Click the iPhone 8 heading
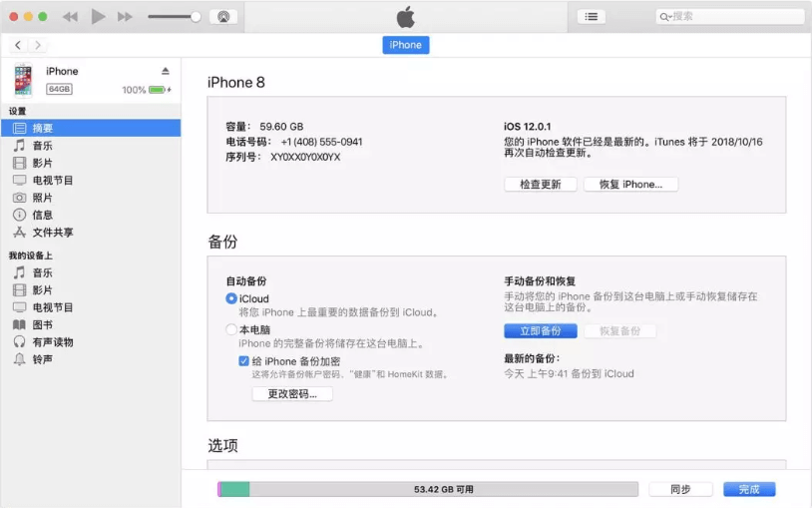The image size is (812, 508). pyautogui.click(x=236, y=83)
